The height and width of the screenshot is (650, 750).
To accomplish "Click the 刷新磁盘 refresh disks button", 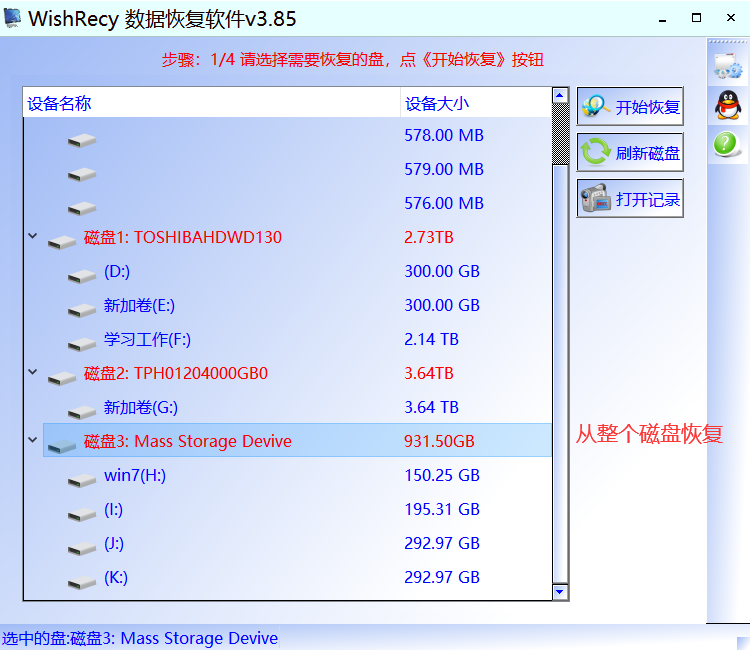I will tap(630, 153).
